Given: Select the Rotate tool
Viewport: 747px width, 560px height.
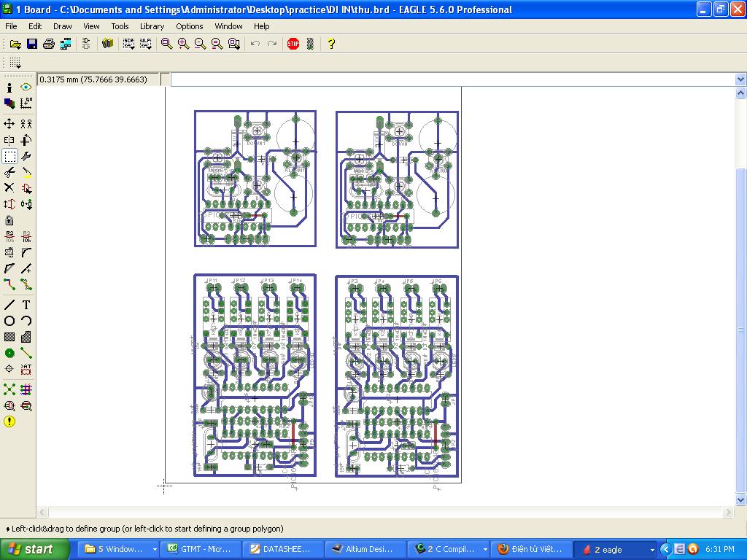Looking at the screenshot, I should [x=26, y=141].
